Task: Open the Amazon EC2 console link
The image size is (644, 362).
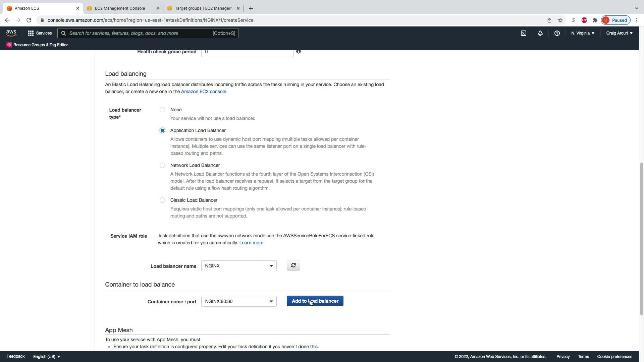Action: point(203,92)
